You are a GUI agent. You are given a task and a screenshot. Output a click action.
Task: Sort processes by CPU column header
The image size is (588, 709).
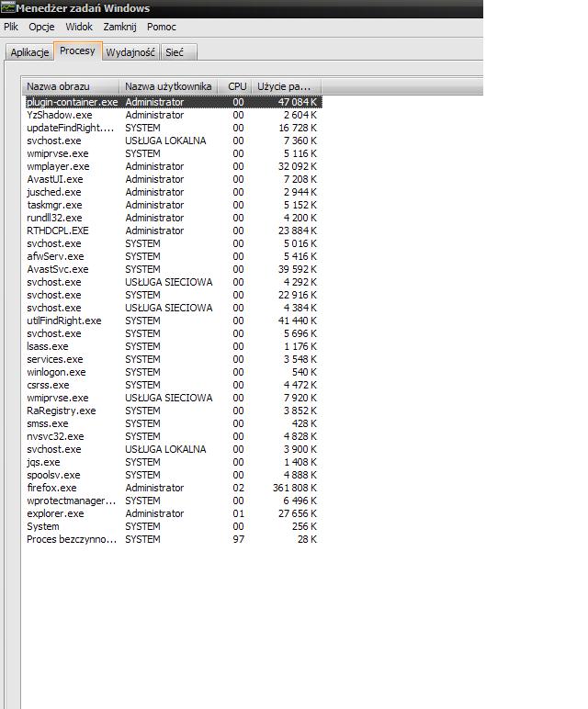(237, 85)
